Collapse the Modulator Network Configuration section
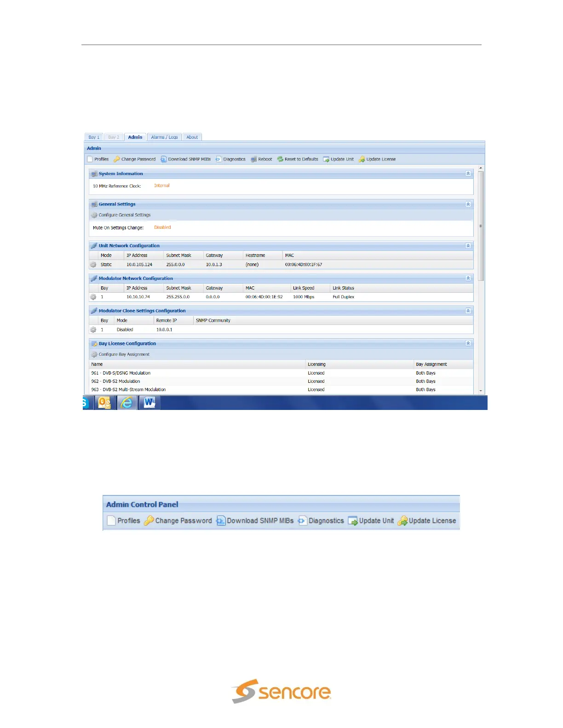 coord(468,279)
